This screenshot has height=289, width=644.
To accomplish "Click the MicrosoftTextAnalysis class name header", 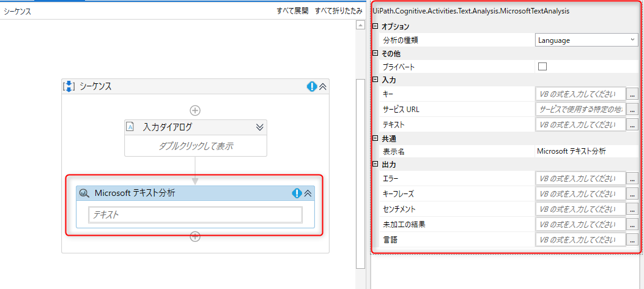I will 471,11.
